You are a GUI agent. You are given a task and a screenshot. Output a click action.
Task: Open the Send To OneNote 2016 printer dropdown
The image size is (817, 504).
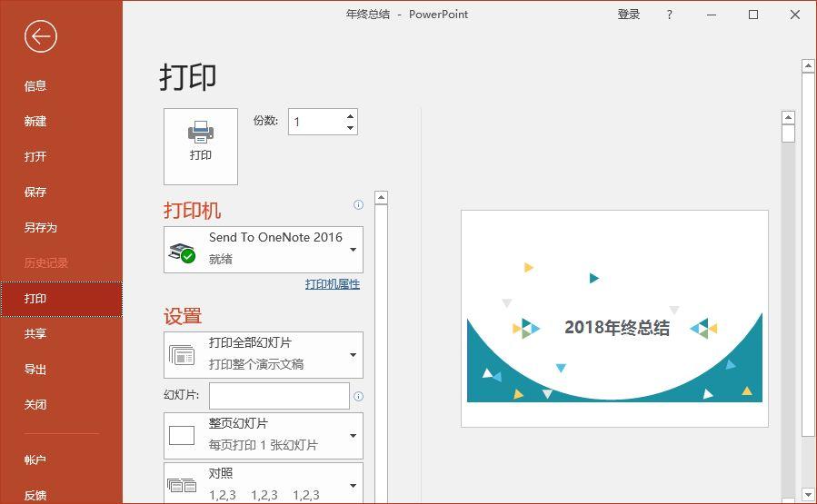[x=264, y=250]
